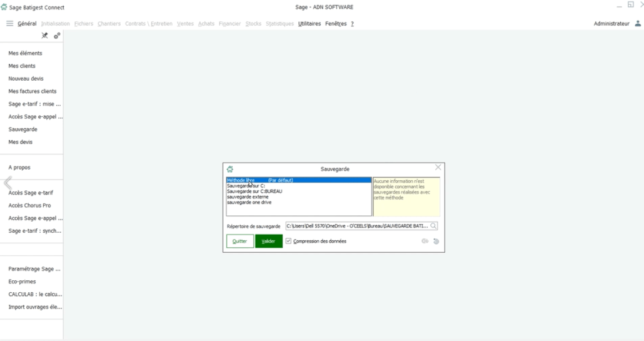Open Nouveau devis shortcut

26,78
